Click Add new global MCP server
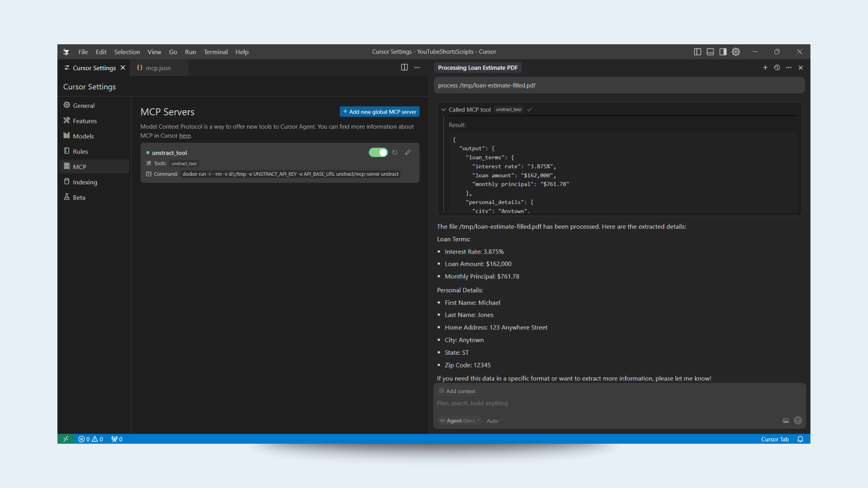This screenshot has height=488, width=868. tap(379, 112)
